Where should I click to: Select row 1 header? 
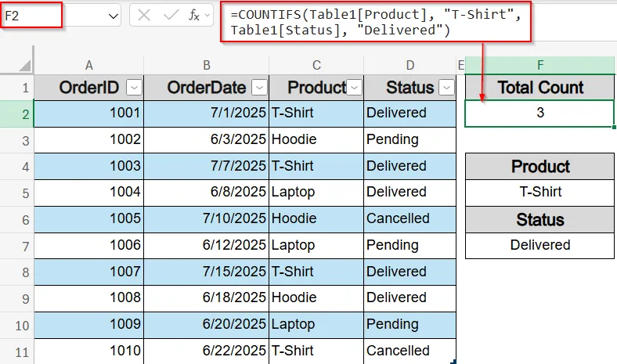click(x=17, y=88)
